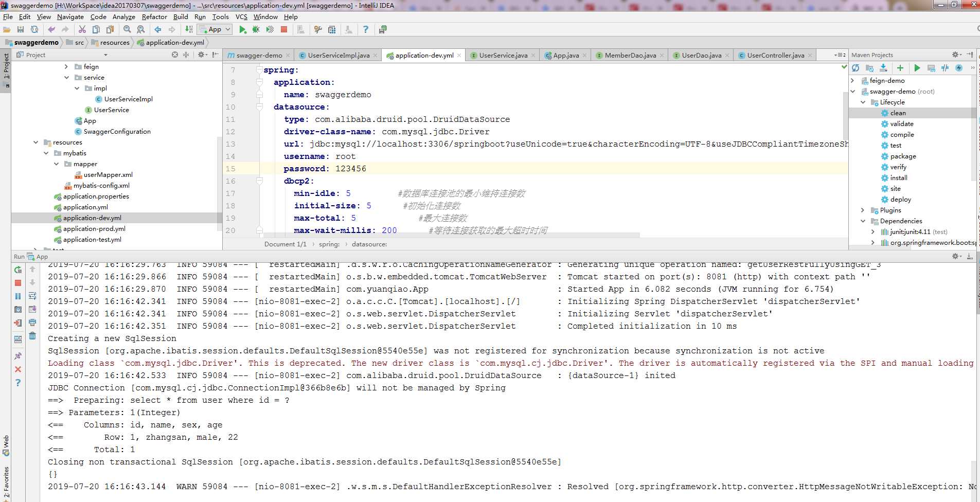980x502 pixels.
Task: Open the Refactor menu
Action: 154,16
